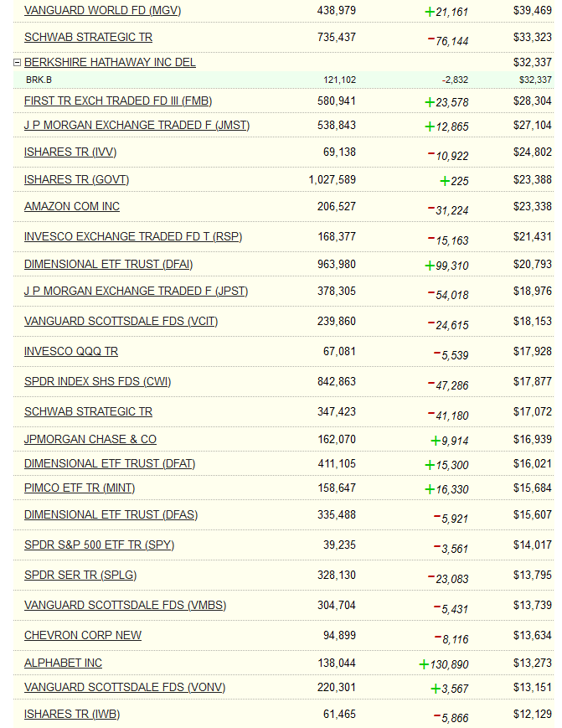562x728 pixels.
Task: Select DFAT share count 411,105
Action: tap(337, 464)
